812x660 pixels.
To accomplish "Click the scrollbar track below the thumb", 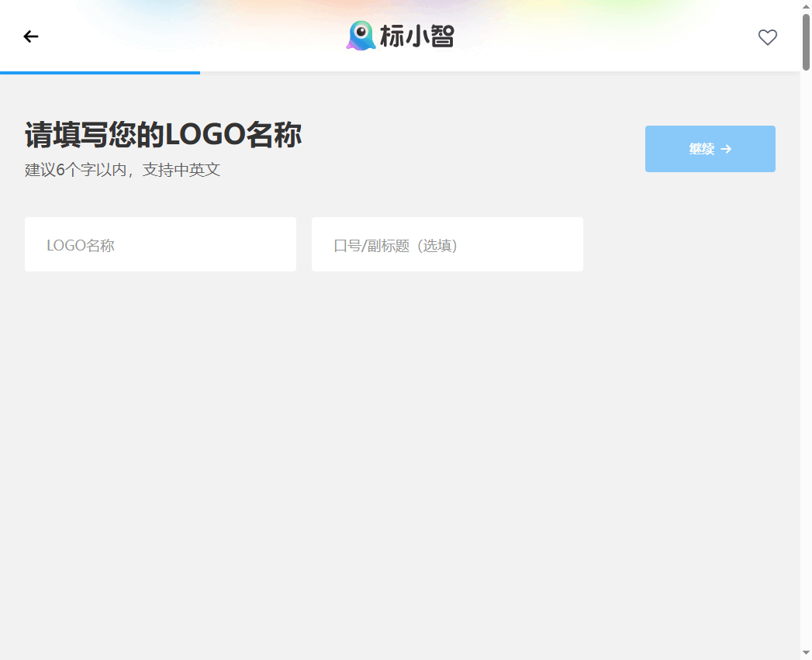I will pyautogui.click(x=806, y=349).
